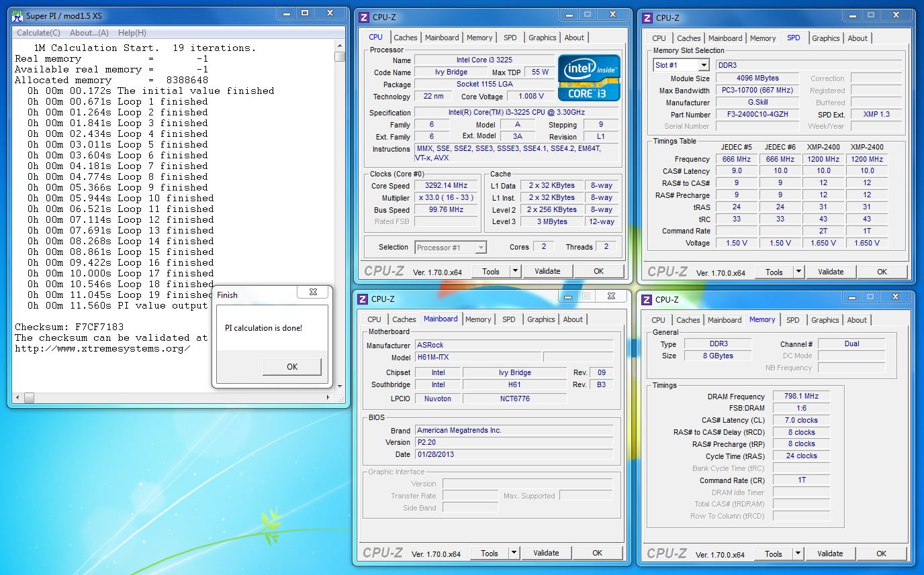
Task: Switch to Graphics tab in the processor info window
Action: point(543,38)
